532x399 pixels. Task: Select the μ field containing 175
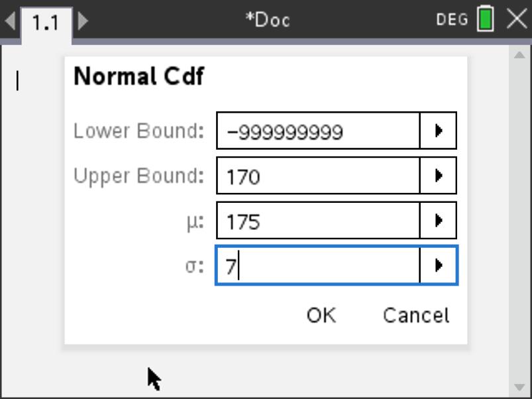pos(318,221)
